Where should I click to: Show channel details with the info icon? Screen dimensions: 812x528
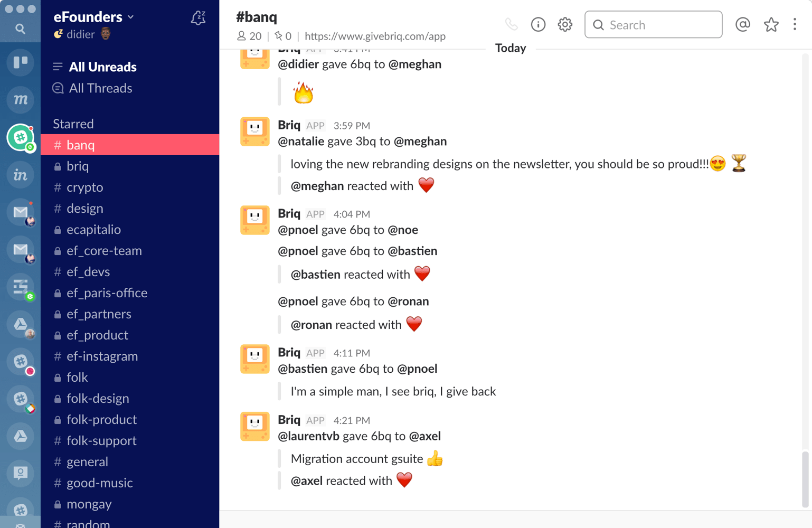click(x=538, y=24)
